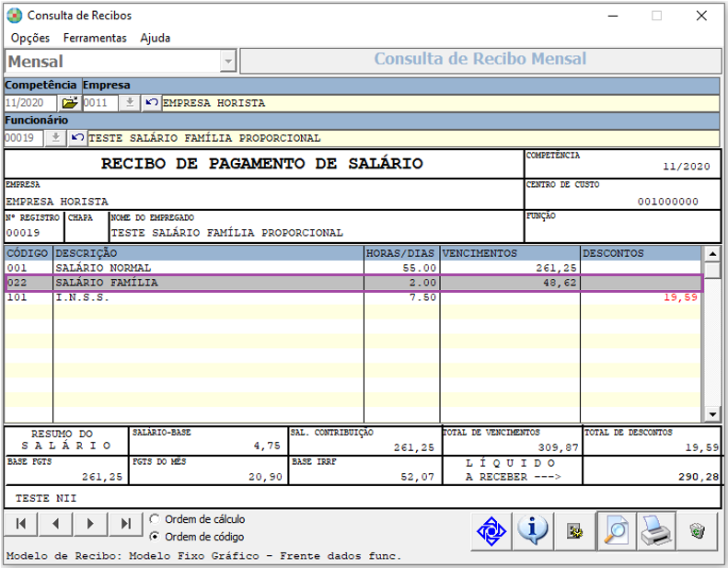Viewport: 728px width, 568px height.
Task: Go to first record navigation button
Action: pos(21,524)
